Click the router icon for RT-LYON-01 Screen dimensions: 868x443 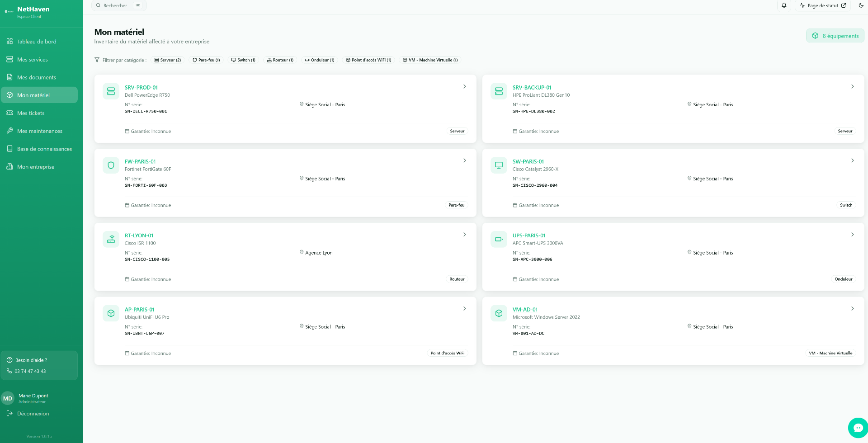tap(111, 240)
